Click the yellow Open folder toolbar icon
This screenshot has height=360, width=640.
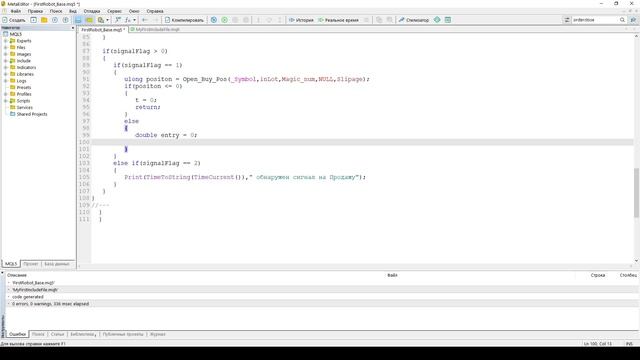tap(44, 20)
